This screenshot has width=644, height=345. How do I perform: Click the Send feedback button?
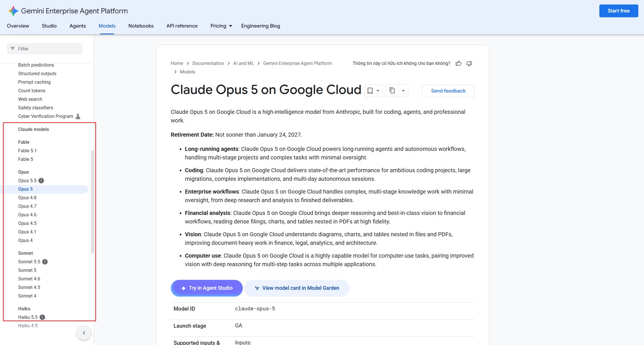coord(448,91)
